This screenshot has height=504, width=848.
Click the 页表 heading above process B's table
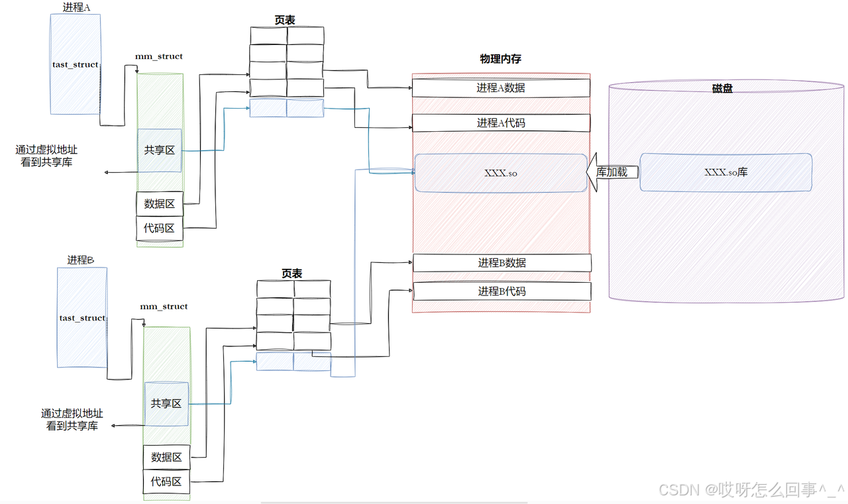(x=292, y=274)
